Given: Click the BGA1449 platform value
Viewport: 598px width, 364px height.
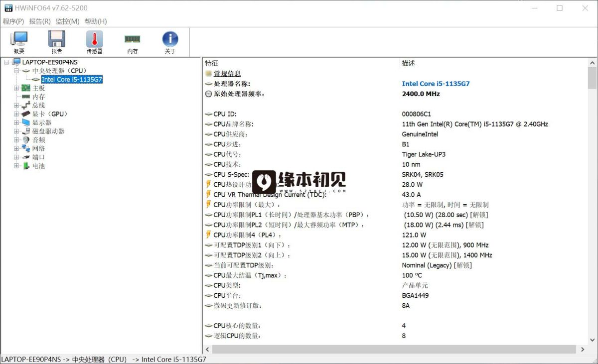Looking at the screenshot, I should (x=415, y=295).
